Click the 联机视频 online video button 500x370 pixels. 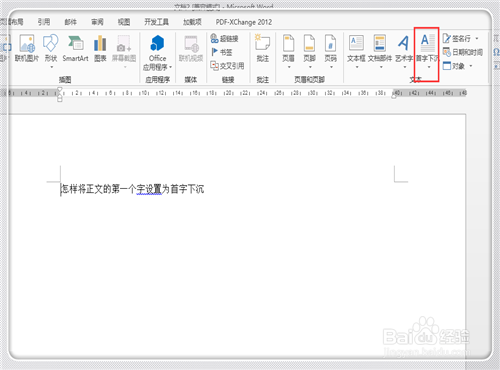(x=191, y=48)
